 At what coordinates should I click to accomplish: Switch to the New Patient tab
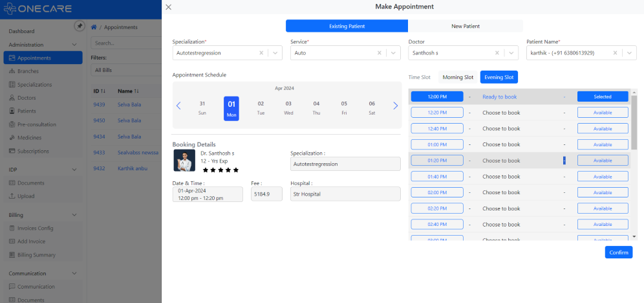[465, 26]
